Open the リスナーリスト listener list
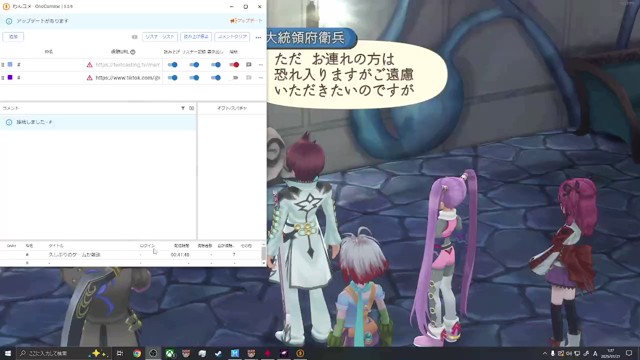 click(x=160, y=37)
